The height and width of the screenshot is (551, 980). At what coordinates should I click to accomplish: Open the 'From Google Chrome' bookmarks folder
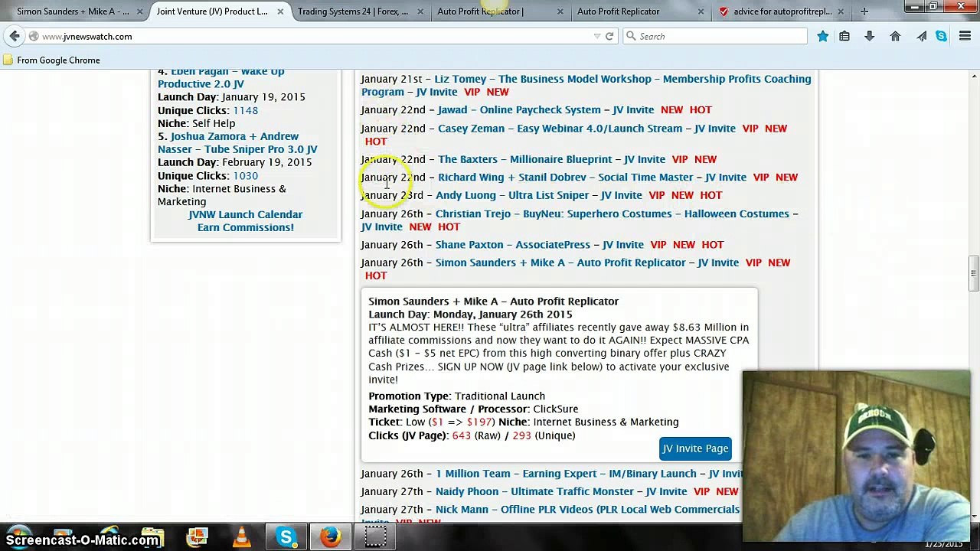tap(52, 60)
